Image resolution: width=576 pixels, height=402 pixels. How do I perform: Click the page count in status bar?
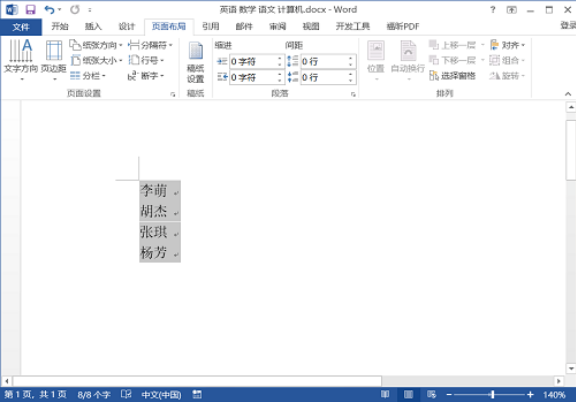pyautogui.click(x=35, y=395)
